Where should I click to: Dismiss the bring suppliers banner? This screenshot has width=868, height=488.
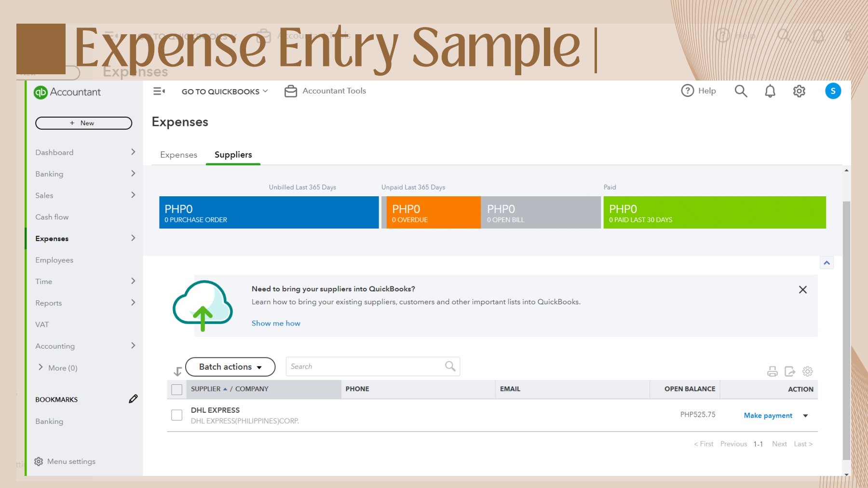pos(802,290)
